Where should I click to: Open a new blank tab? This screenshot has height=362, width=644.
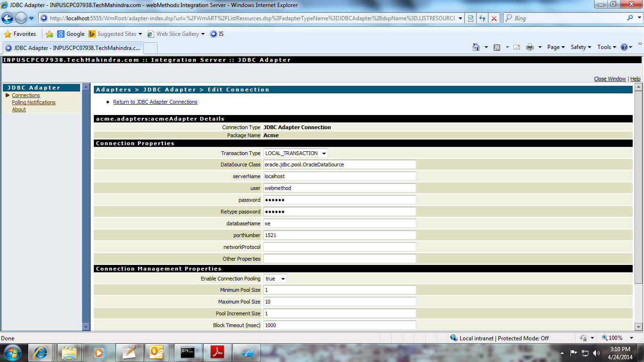click(150, 48)
